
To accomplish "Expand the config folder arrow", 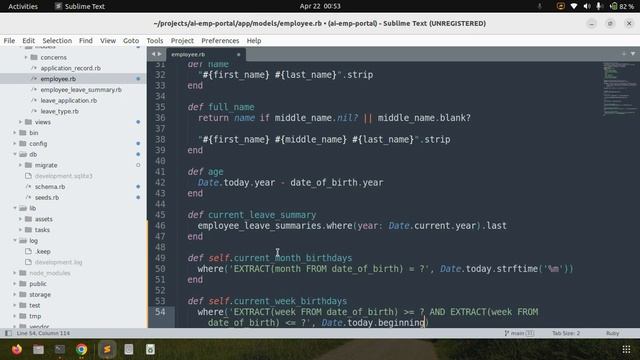I will [x=15, y=143].
